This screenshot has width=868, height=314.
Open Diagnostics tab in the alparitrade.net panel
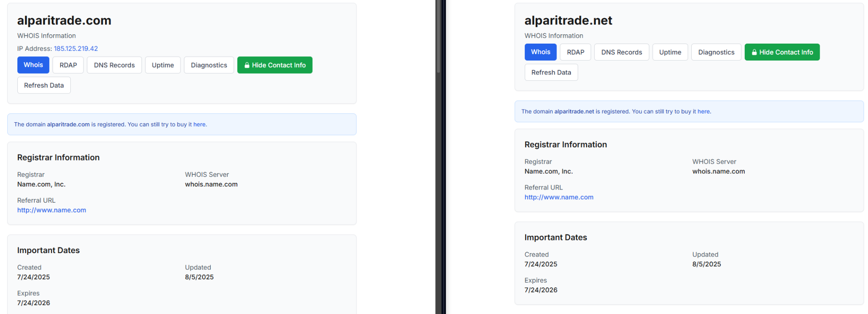(716, 52)
